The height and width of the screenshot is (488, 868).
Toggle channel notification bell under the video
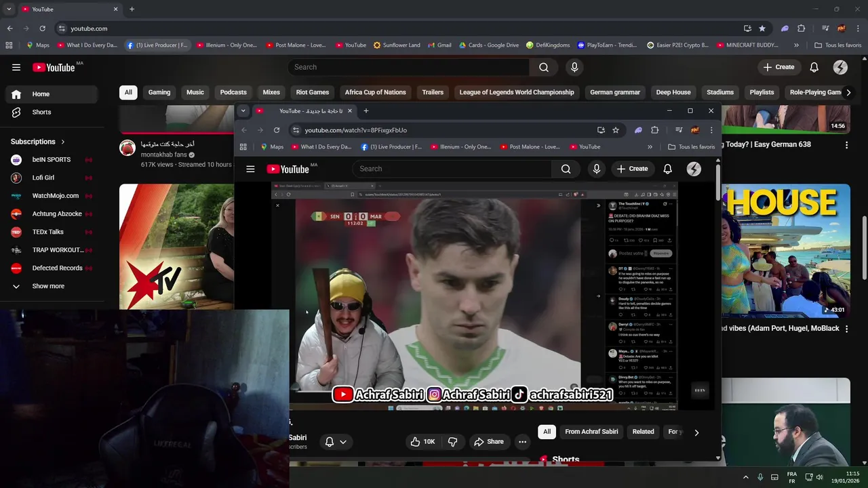pyautogui.click(x=336, y=442)
